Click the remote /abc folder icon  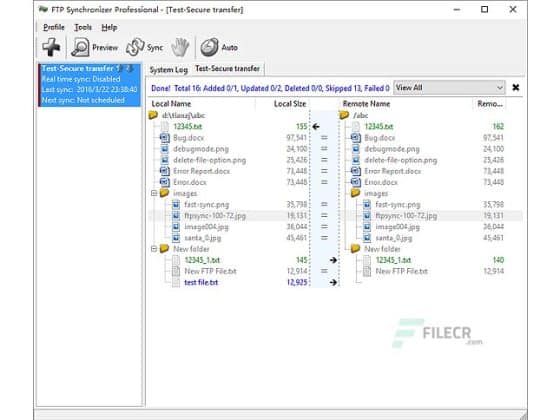tap(344, 115)
